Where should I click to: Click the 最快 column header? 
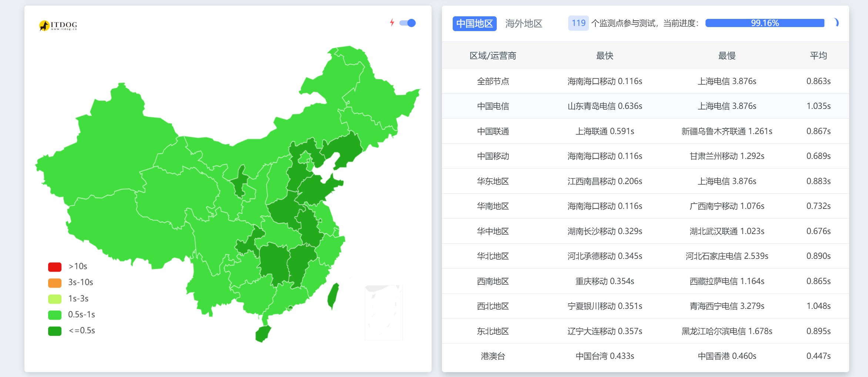click(x=604, y=56)
